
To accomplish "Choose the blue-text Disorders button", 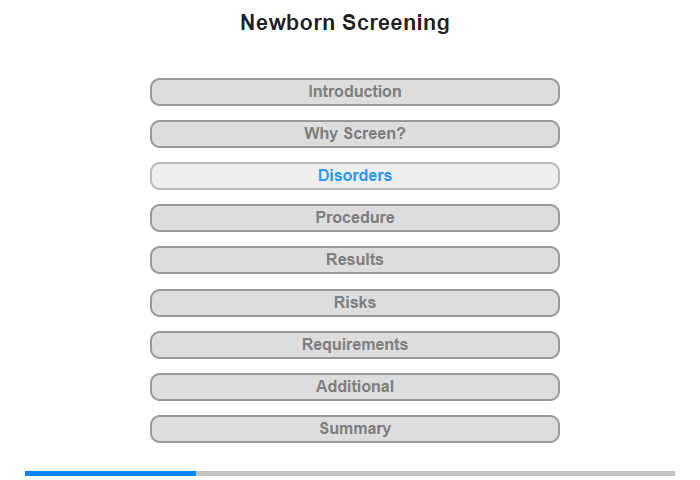I will (x=355, y=176).
